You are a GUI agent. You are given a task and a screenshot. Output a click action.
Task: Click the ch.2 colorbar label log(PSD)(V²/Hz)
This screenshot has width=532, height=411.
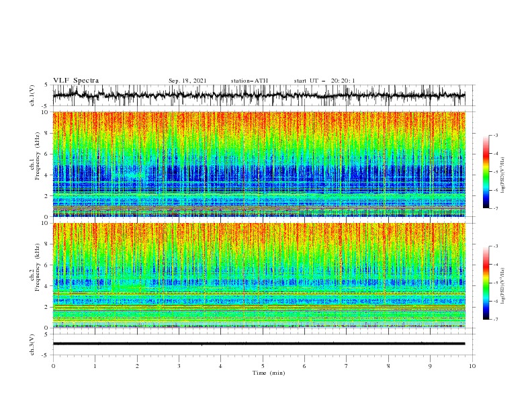pos(503,286)
